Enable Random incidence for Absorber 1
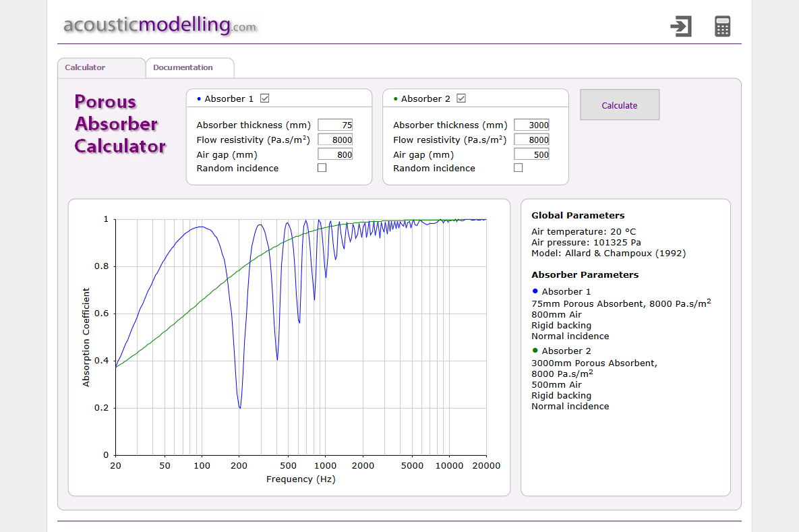799x532 pixels. pyautogui.click(x=322, y=168)
